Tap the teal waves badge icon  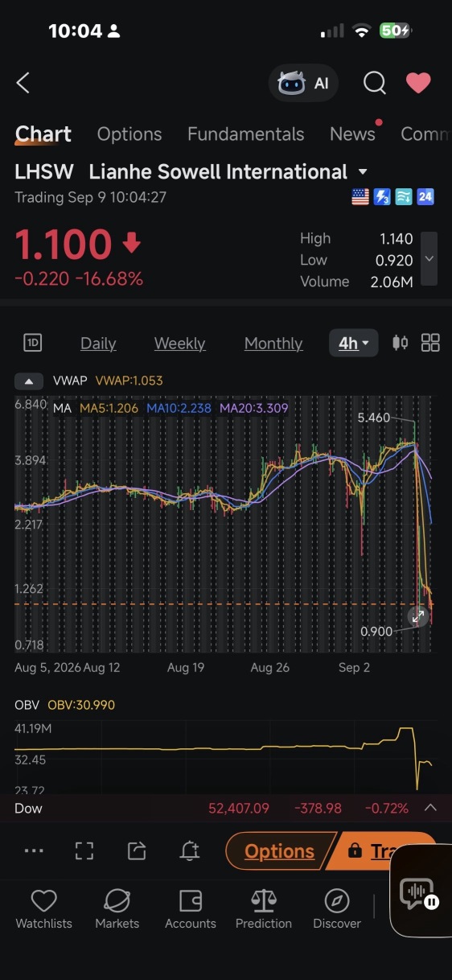pyautogui.click(x=404, y=196)
